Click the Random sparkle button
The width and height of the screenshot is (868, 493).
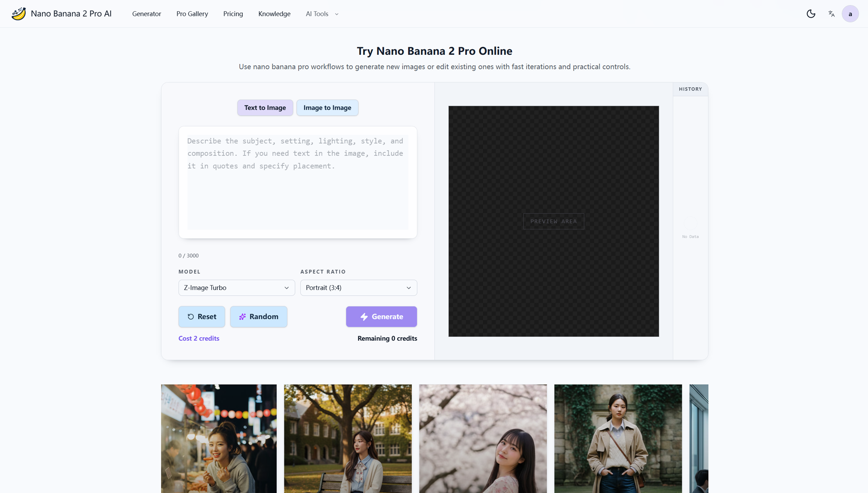259,317
